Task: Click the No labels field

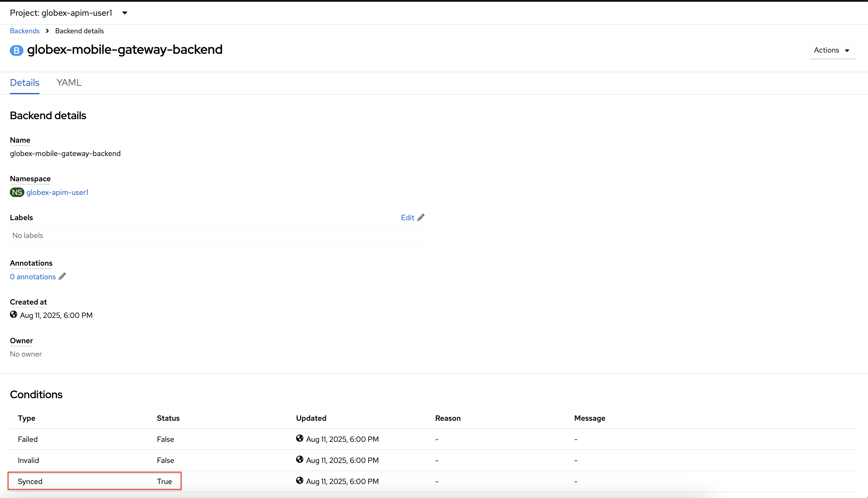Action: tap(217, 235)
